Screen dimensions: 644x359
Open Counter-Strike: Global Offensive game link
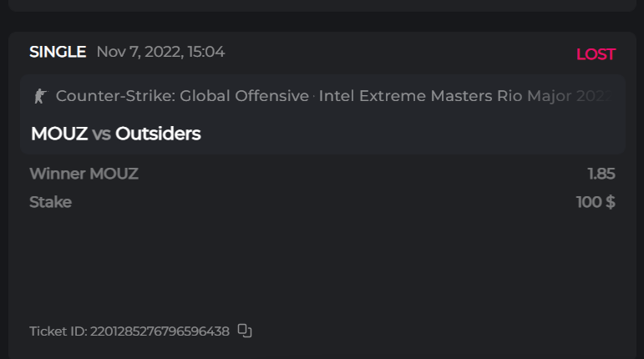coord(182,96)
